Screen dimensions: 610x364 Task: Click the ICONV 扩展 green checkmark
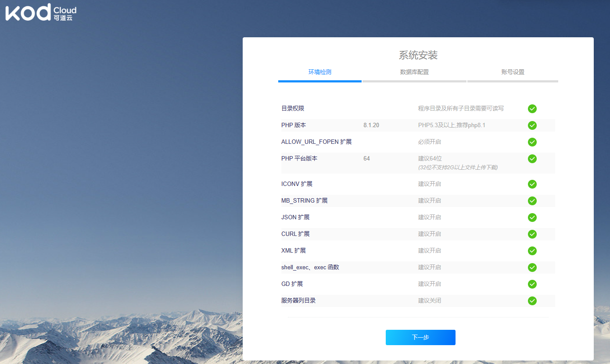[x=532, y=184]
